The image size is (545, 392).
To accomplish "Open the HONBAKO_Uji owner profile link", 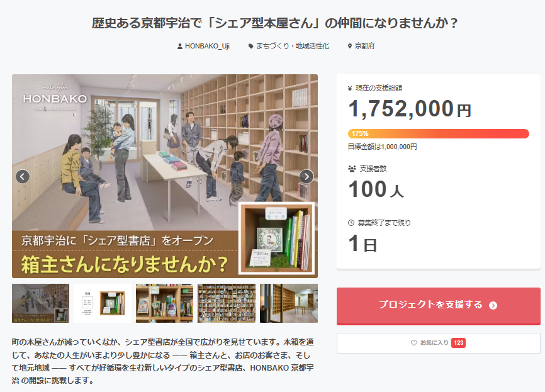I will pos(203,46).
